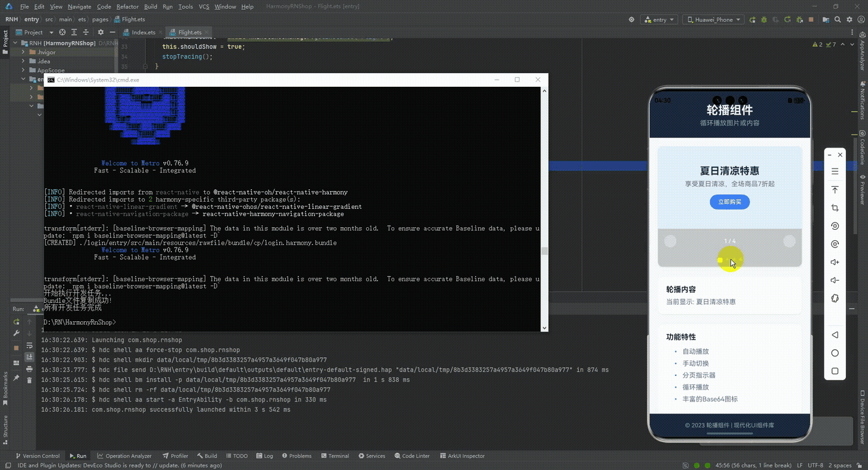Screen dimensions: 868x470
Task: Print the Run console output
Action: point(29,369)
